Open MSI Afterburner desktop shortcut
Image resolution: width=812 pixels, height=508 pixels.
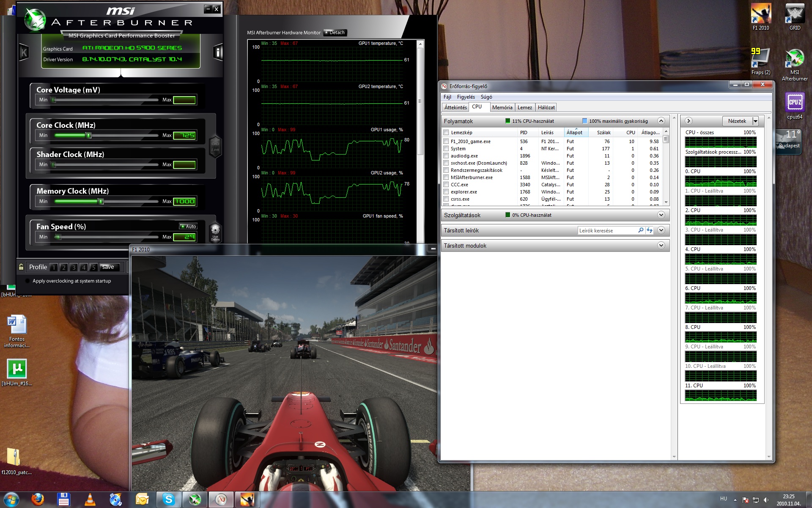point(795,65)
